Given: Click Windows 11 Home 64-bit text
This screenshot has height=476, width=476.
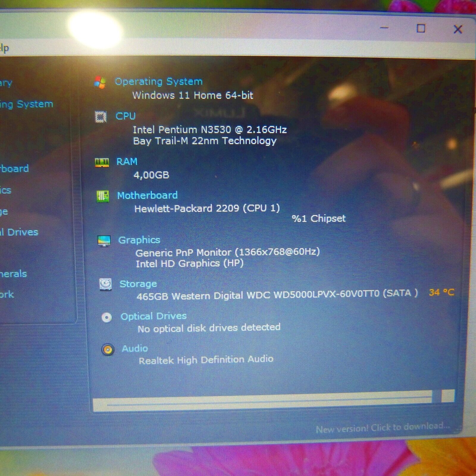Looking at the screenshot, I should click(x=193, y=95).
